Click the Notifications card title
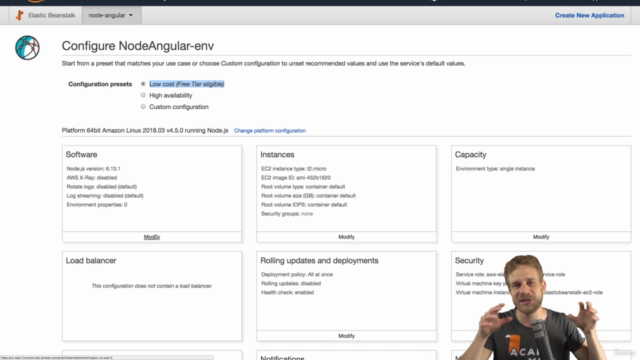This screenshot has height=360, width=640. pyautogui.click(x=282, y=358)
